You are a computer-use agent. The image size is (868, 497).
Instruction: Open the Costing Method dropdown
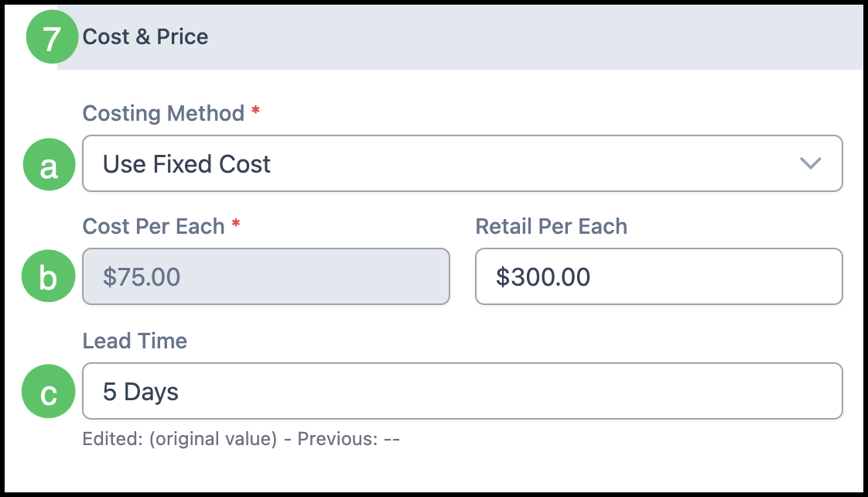point(462,163)
